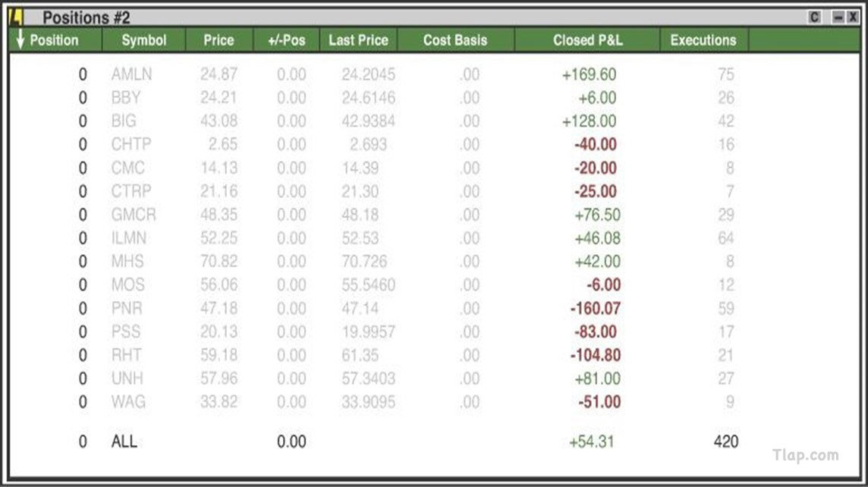Select the GMCR symbol row
The image size is (868, 487).
[x=134, y=214]
